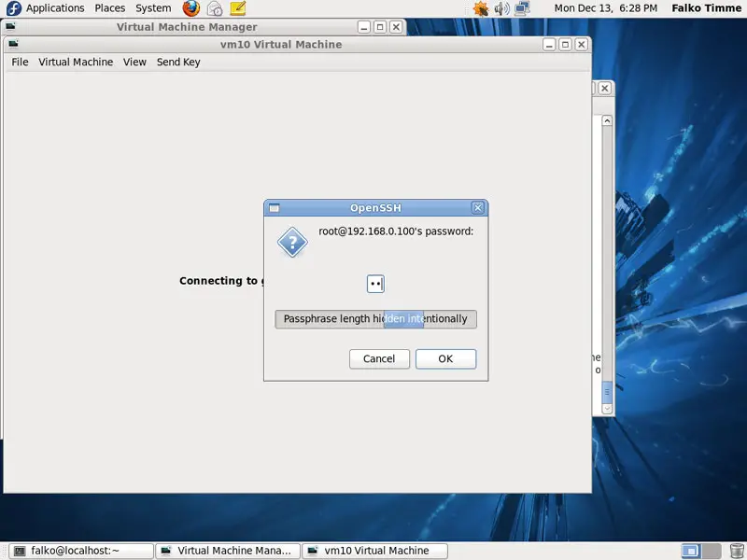Open the Places menu

(110, 8)
